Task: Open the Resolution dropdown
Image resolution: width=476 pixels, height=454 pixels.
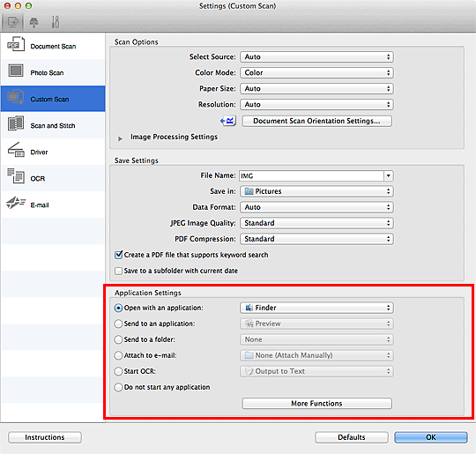Action: click(316, 105)
